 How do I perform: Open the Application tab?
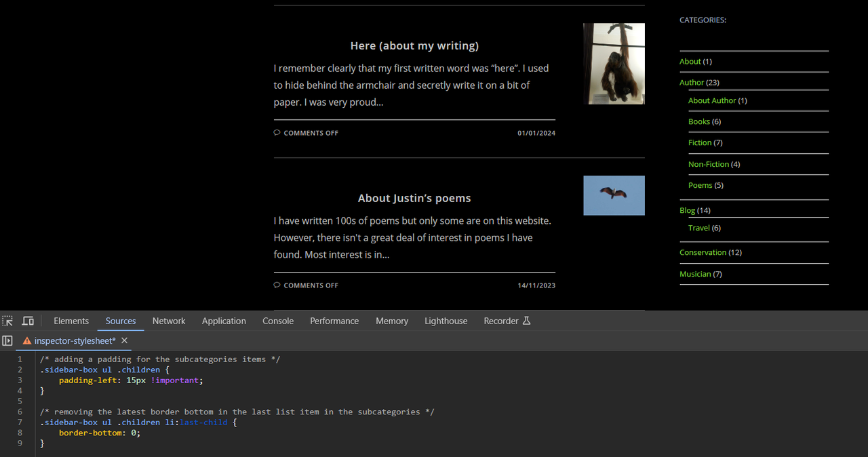pyautogui.click(x=224, y=321)
